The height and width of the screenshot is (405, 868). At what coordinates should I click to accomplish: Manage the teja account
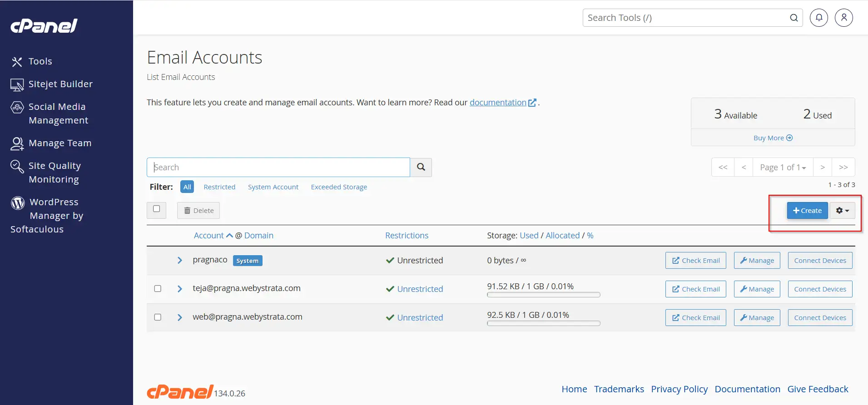[x=757, y=289]
